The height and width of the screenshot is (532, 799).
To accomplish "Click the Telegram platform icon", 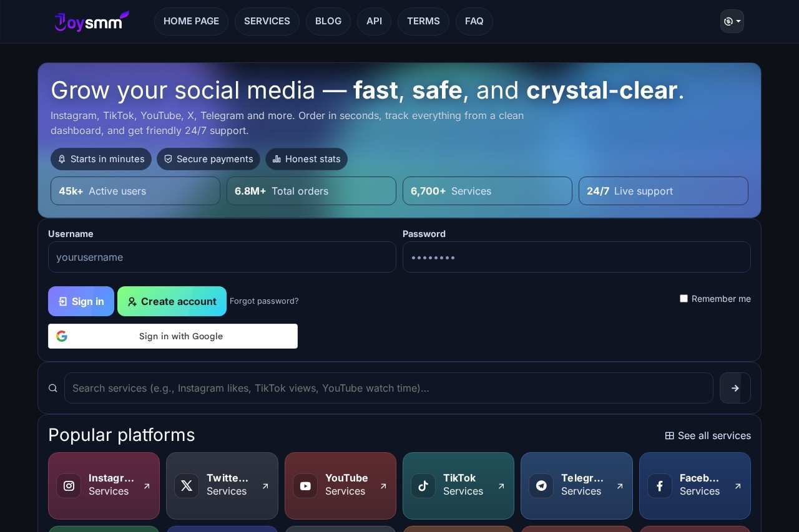I will point(541,486).
